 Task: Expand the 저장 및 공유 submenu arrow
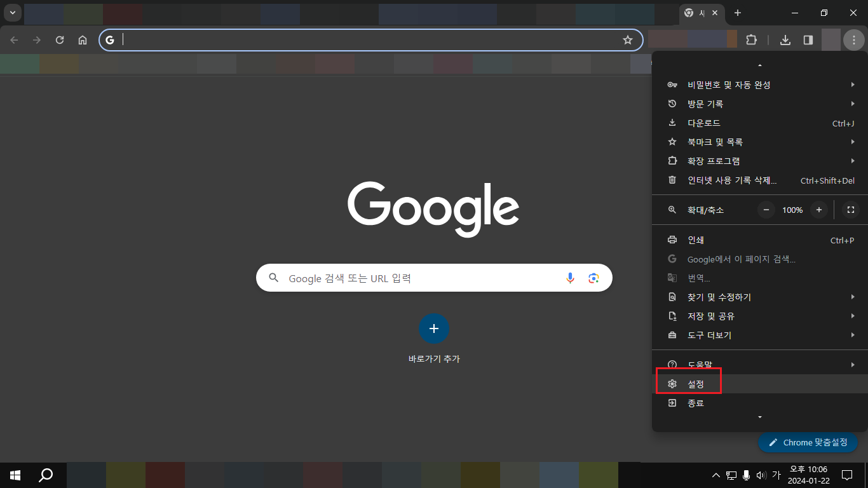click(852, 316)
